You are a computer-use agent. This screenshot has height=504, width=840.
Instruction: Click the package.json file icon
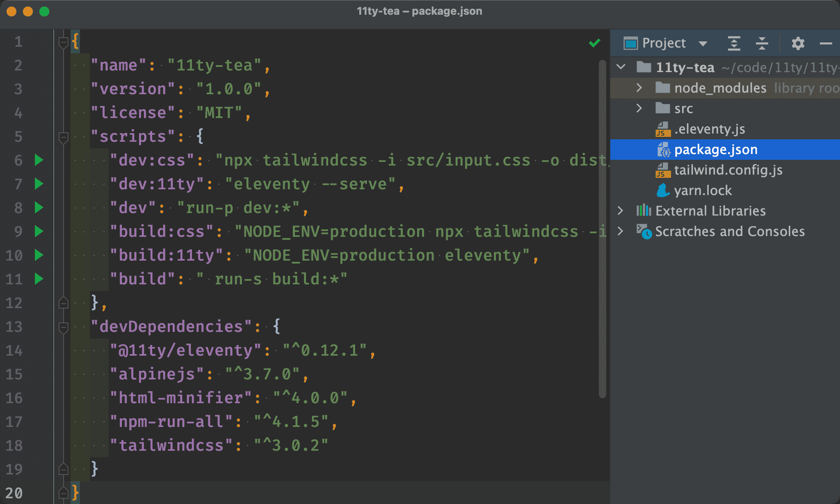663,150
